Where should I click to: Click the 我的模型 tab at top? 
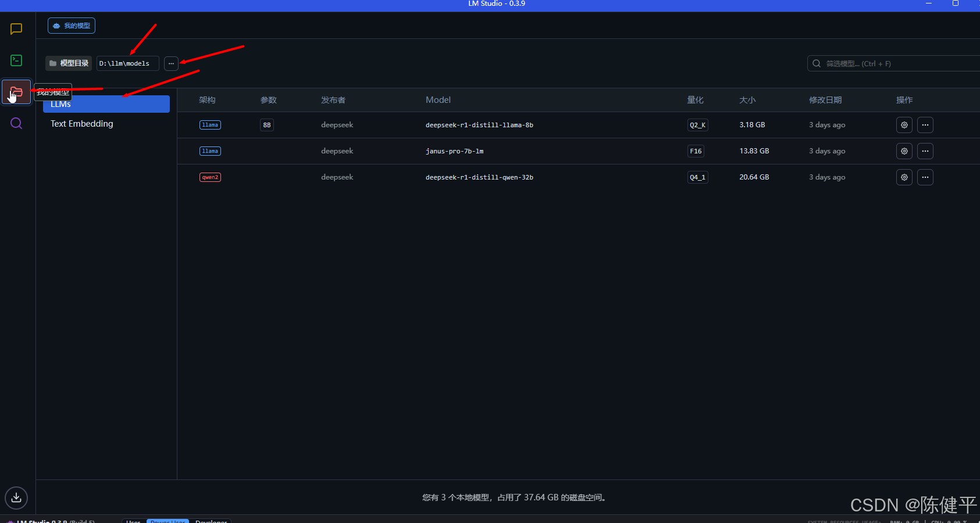click(72, 26)
